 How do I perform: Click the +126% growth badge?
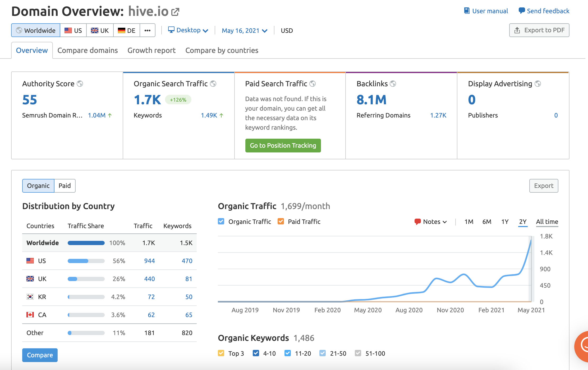pos(178,100)
